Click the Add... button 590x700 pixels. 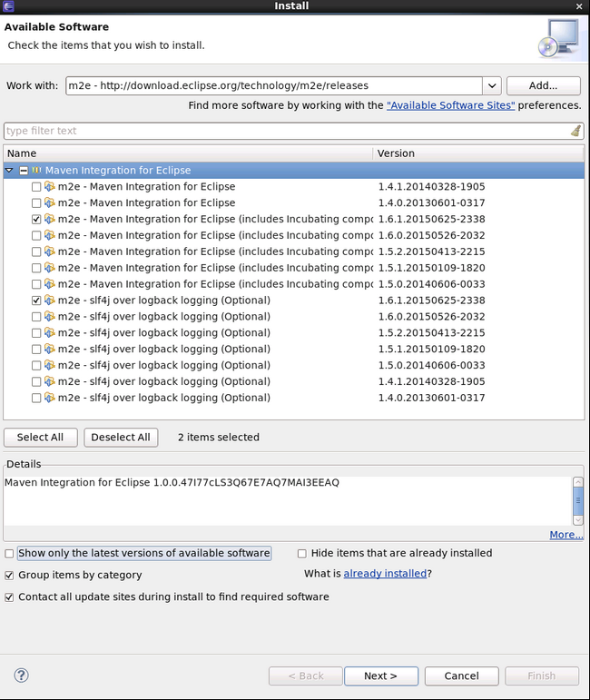click(543, 85)
